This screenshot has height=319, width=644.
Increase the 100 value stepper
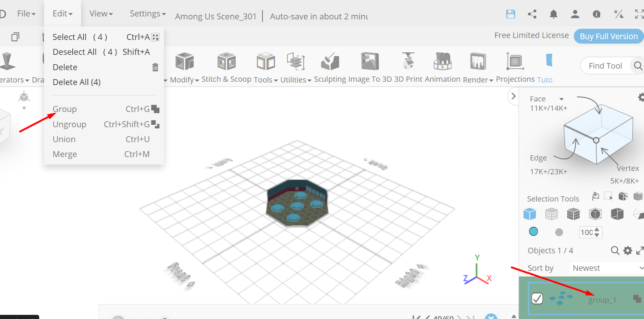[597, 230]
